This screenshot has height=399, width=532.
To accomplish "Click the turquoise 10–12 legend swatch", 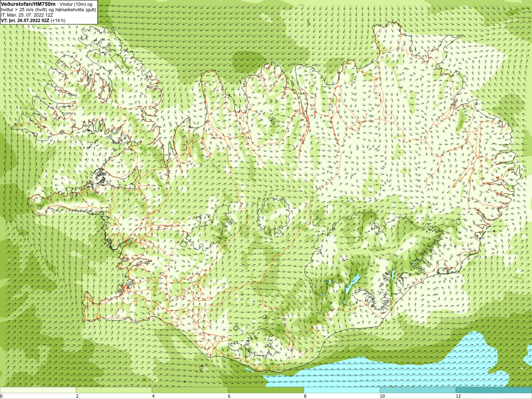I will coord(418,390).
